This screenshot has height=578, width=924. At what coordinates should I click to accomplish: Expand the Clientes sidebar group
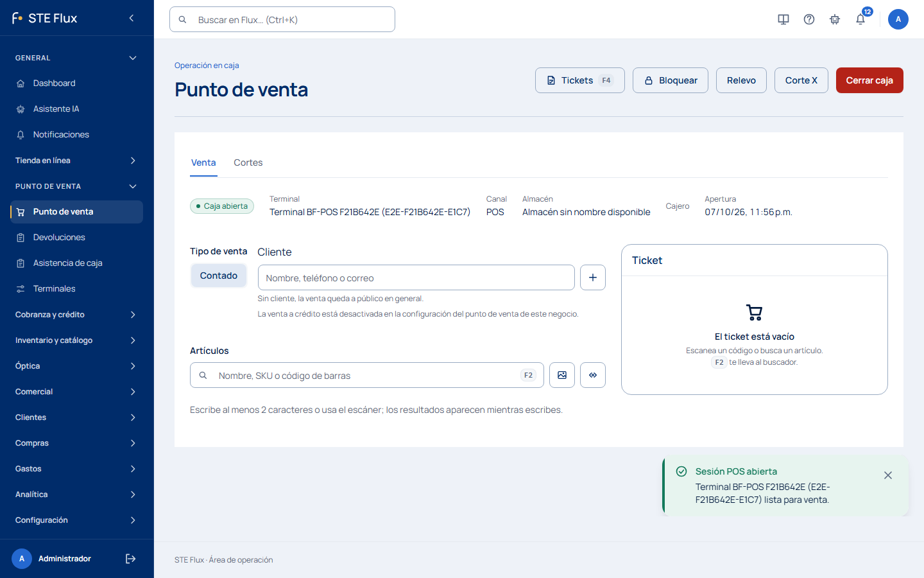[77, 417]
